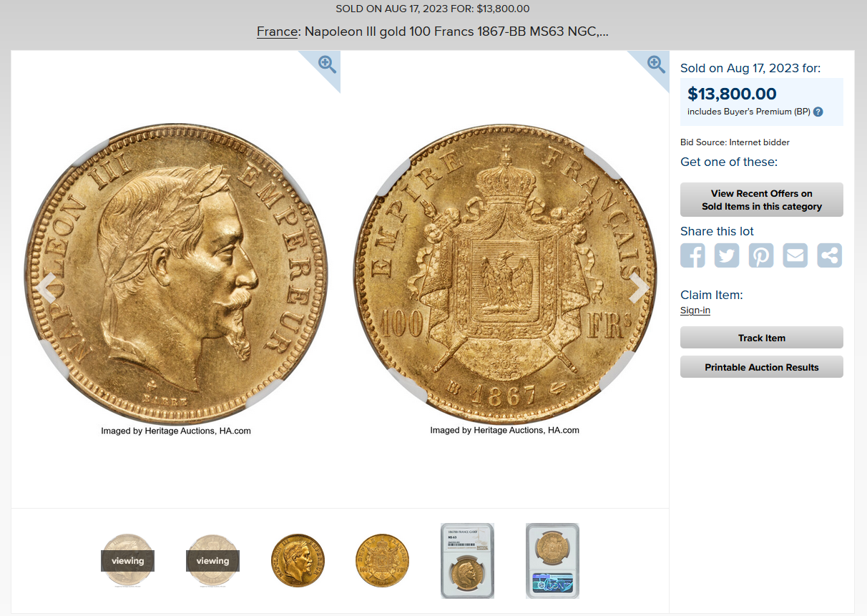Advance to next image with right arrow
Image resolution: width=867 pixels, height=616 pixels.
[637, 288]
